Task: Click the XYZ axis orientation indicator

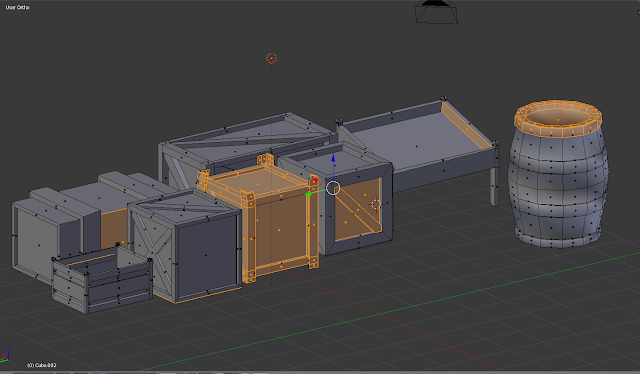Action: [x=5, y=355]
